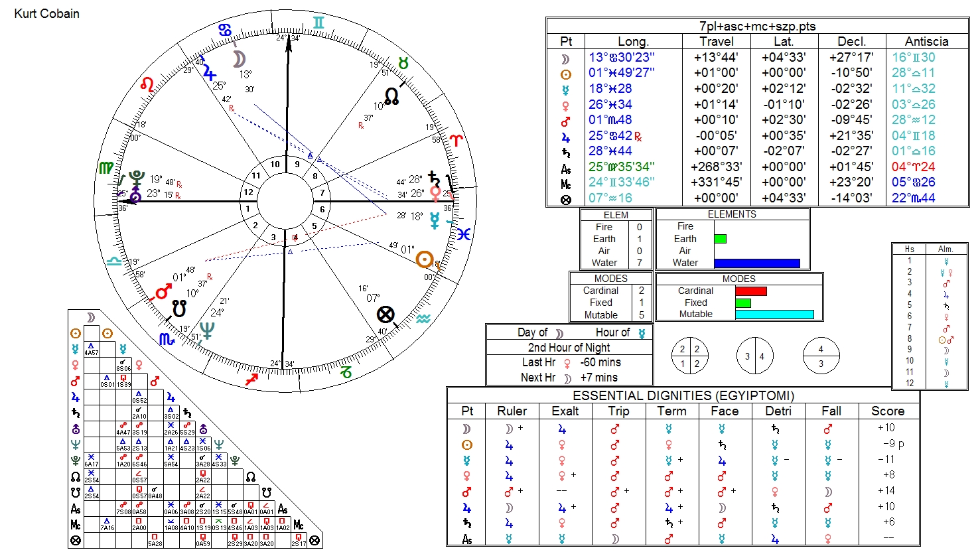Click the 'ELEM' table header
The image size is (980, 554).
pyautogui.click(x=616, y=215)
